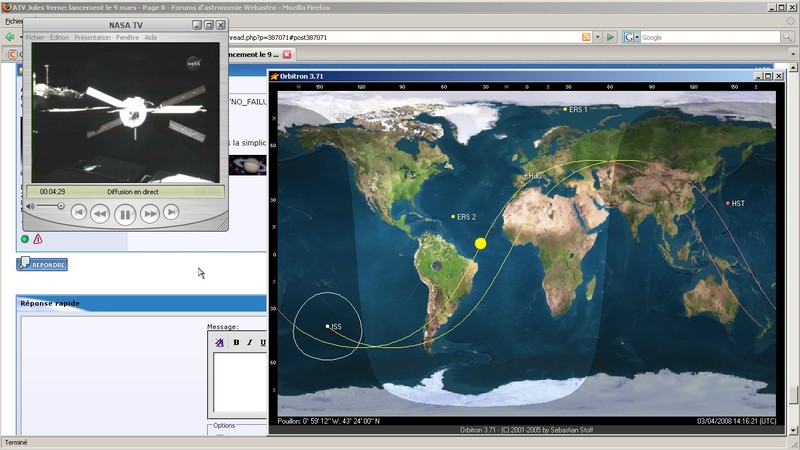
Task: Click the Terminé status bar text
Action: pyautogui.click(x=16, y=442)
